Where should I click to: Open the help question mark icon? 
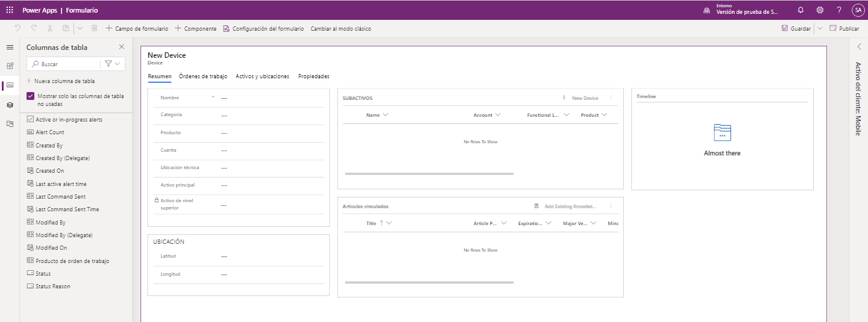pyautogui.click(x=839, y=10)
